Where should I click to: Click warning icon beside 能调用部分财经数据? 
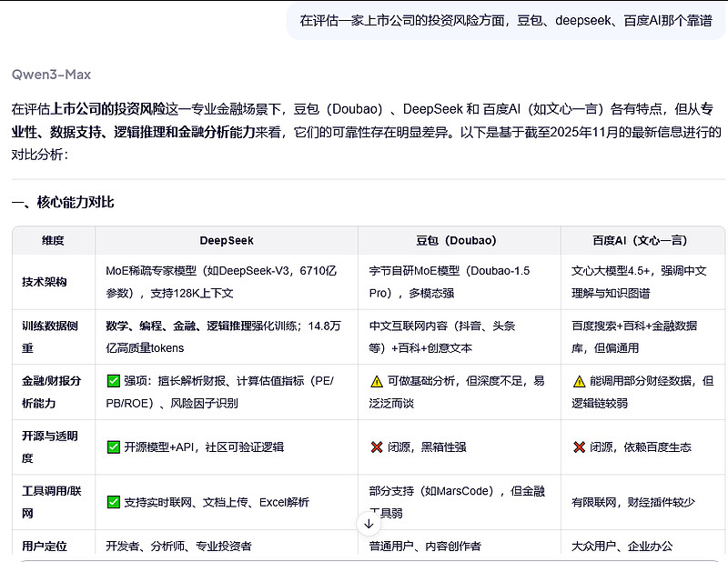[x=579, y=381]
